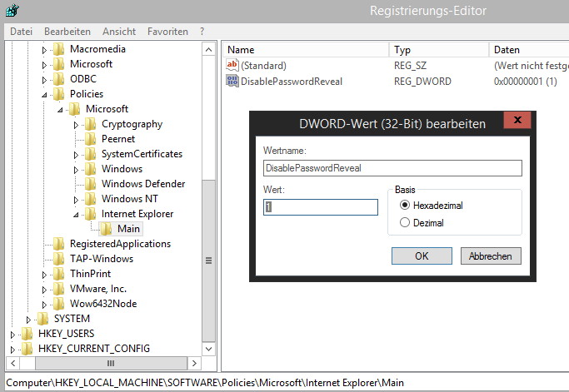Click the Cryptography folder icon
569x392 pixels.
click(x=90, y=124)
